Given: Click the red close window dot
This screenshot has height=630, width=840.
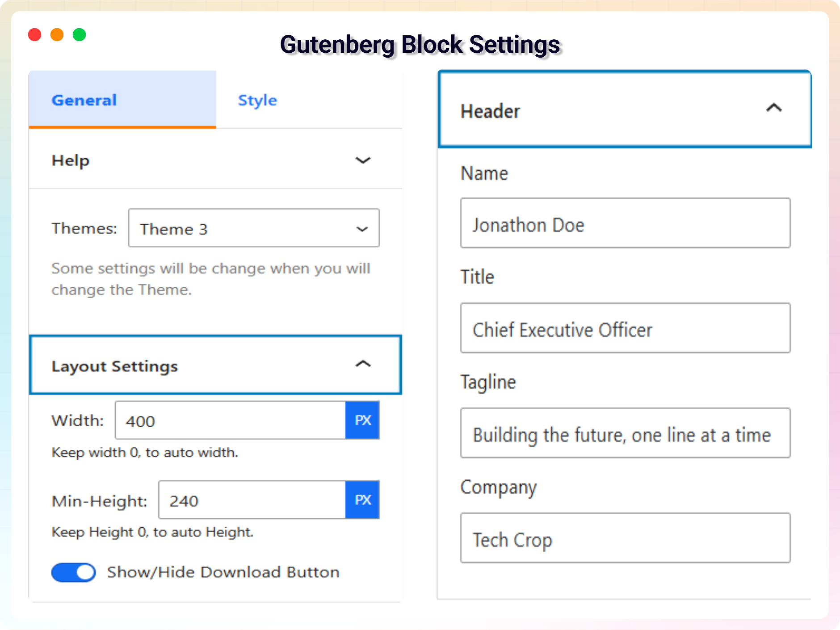Looking at the screenshot, I should coord(35,35).
